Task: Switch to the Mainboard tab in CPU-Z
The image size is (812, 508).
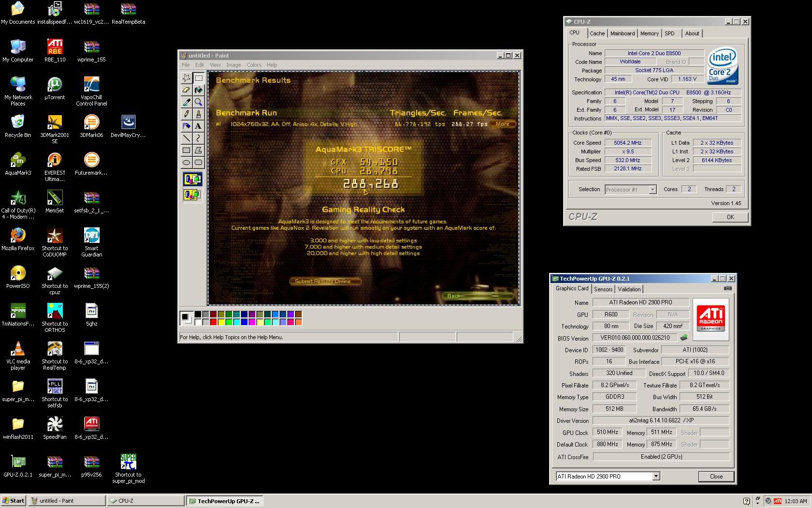Action: click(623, 33)
